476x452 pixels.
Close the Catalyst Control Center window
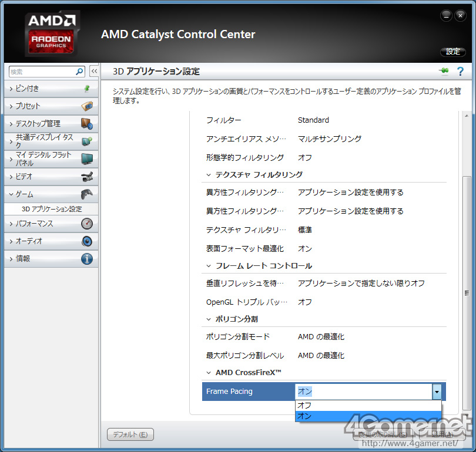460,15
